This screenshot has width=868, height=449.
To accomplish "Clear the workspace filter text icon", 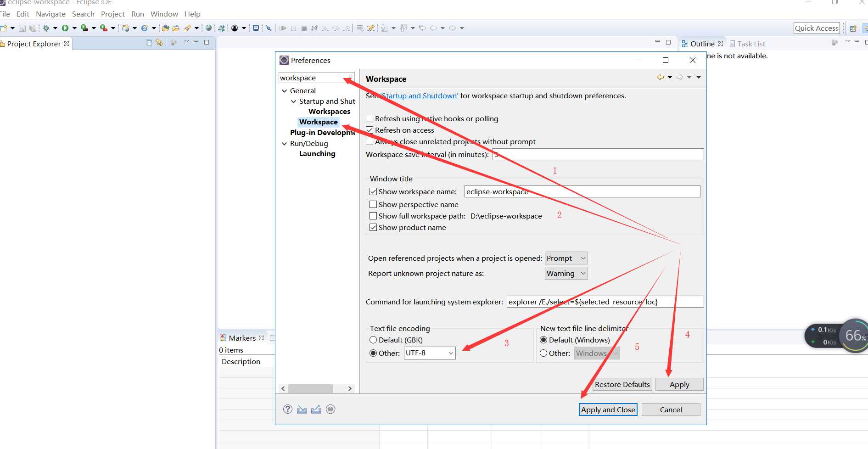I will point(350,78).
